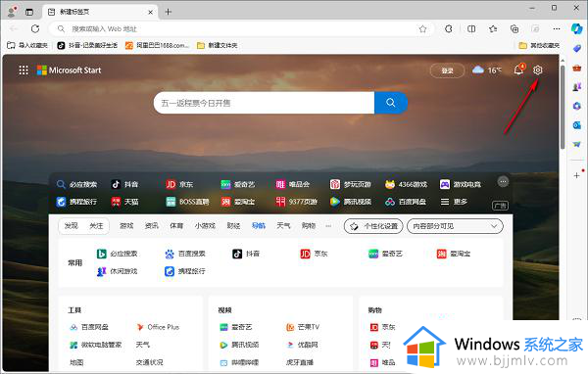Select the 财经 feed tab
Image resolution: width=588 pixels, height=374 pixels.
click(233, 225)
